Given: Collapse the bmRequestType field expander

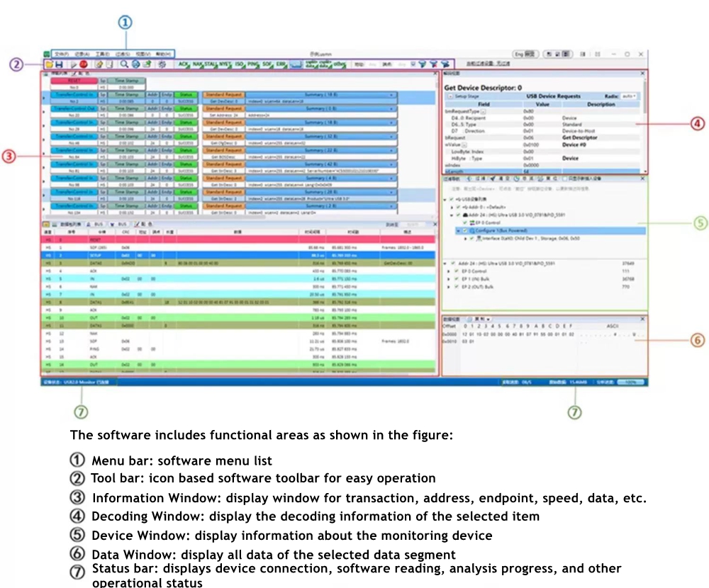Looking at the screenshot, I should click(x=484, y=111).
